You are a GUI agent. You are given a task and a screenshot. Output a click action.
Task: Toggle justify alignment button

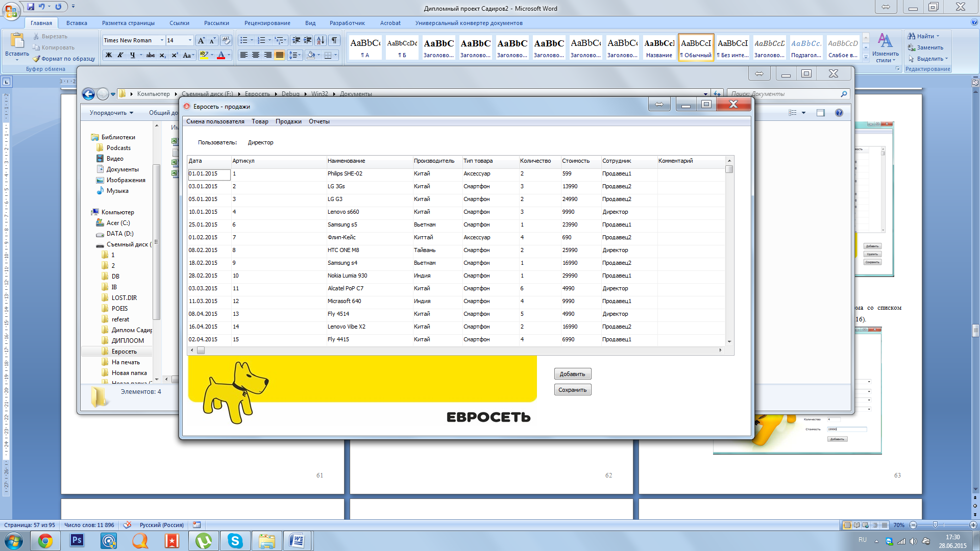click(x=279, y=55)
